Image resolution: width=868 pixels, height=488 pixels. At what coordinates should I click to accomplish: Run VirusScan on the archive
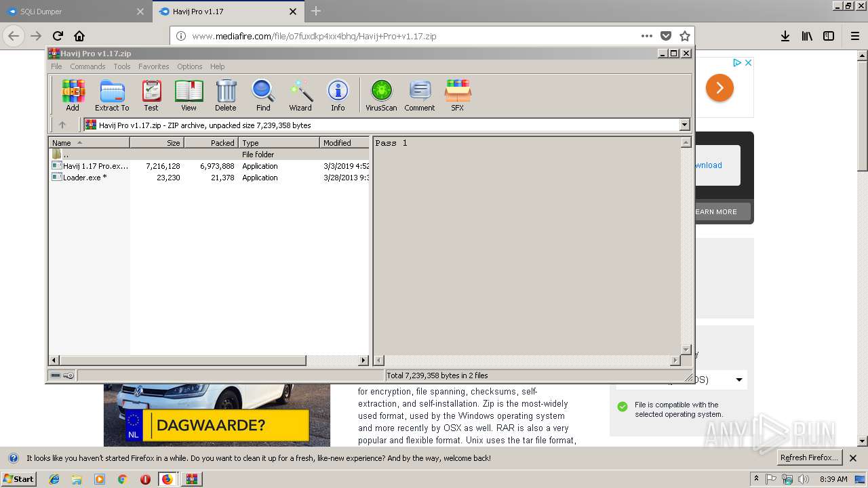tap(381, 96)
